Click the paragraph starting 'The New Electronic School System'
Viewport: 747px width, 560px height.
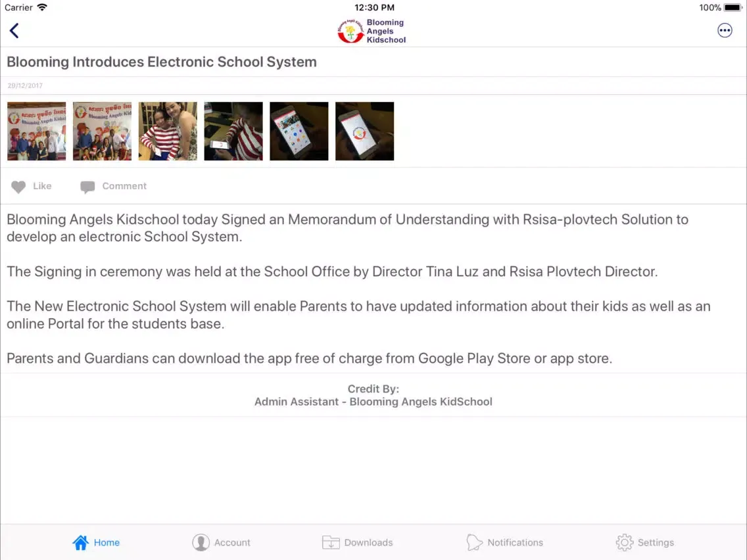tap(359, 315)
